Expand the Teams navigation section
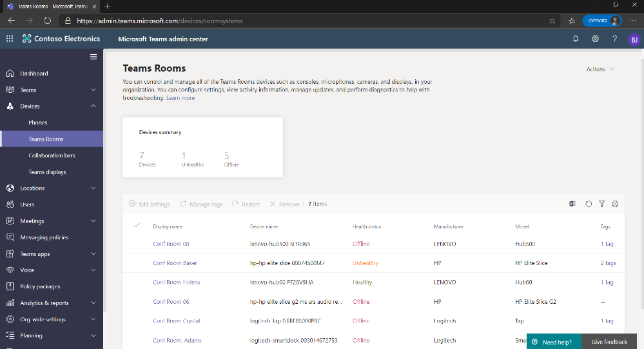 (93, 90)
